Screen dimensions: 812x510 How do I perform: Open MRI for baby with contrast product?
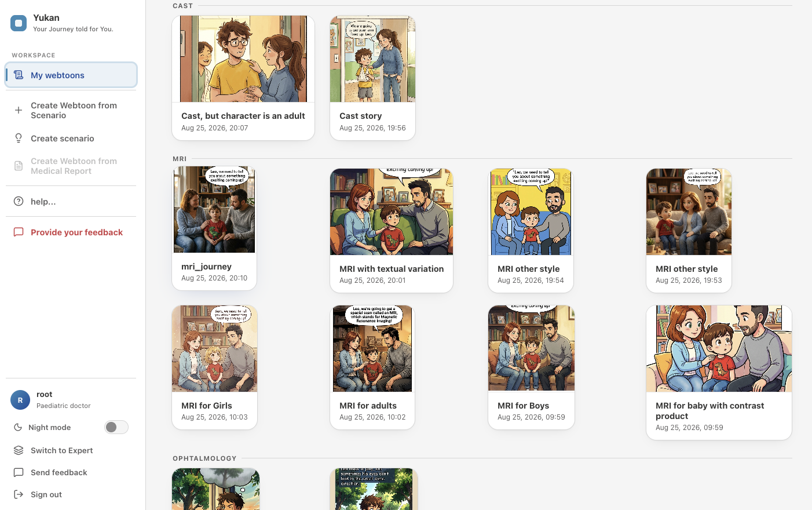[x=719, y=373]
